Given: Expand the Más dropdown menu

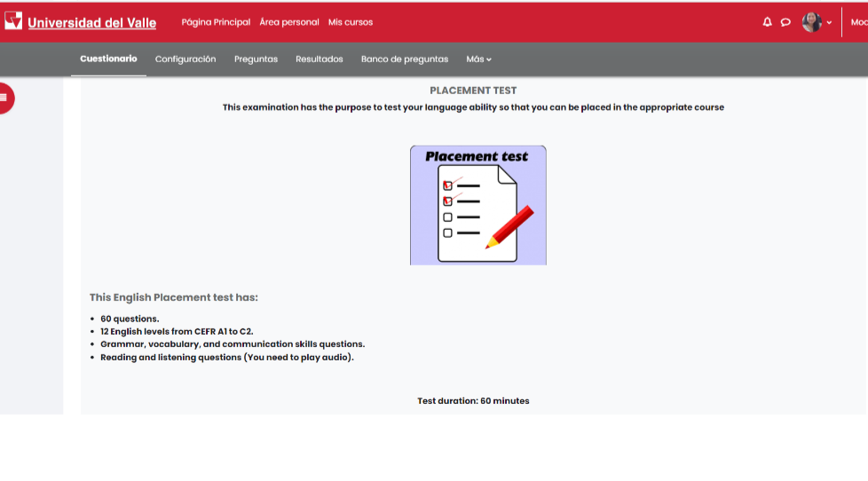Looking at the screenshot, I should [x=478, y=59].
